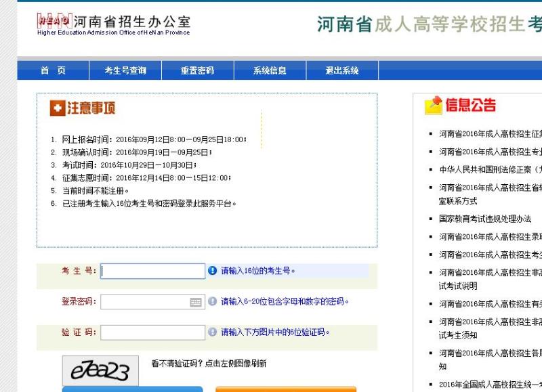Choose 退出系统 in the navigation bar
This screenshot has height=392, width=542.
(342, 70)
